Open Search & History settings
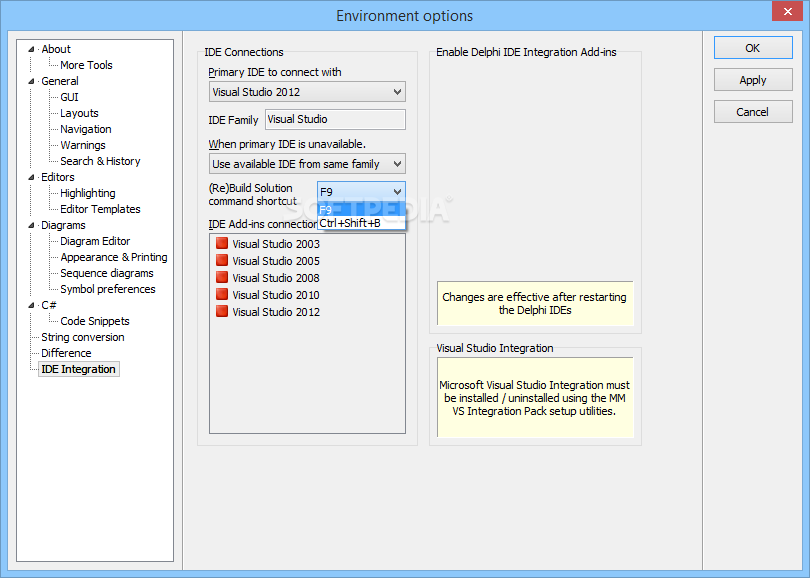The height and width of the screenshot is (578, 810). tap(100, 161)
